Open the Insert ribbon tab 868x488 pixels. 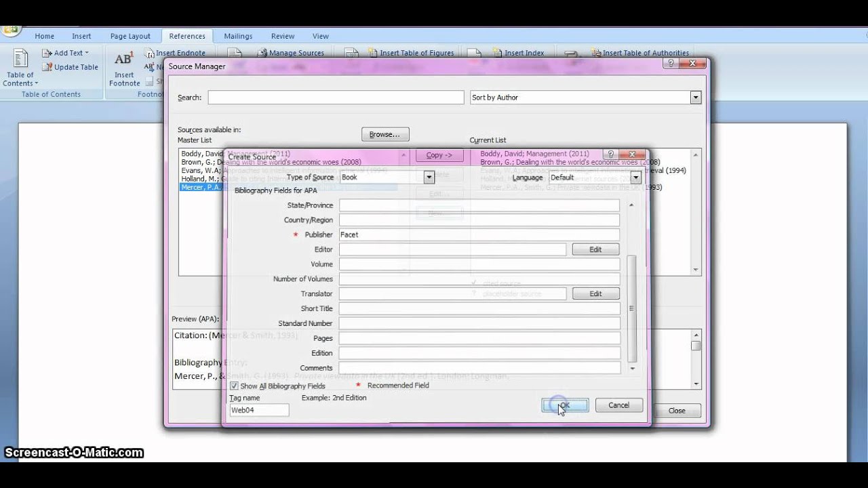point(81,37)
